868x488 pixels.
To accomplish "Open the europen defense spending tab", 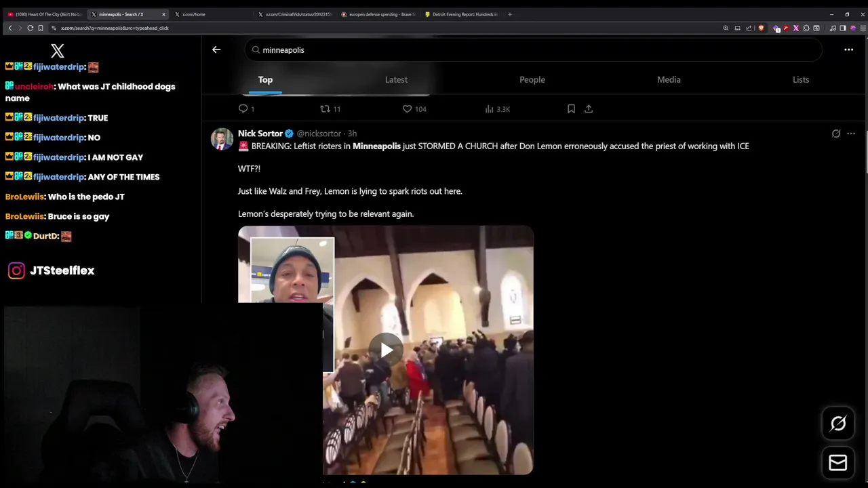I will coord(379,14).
